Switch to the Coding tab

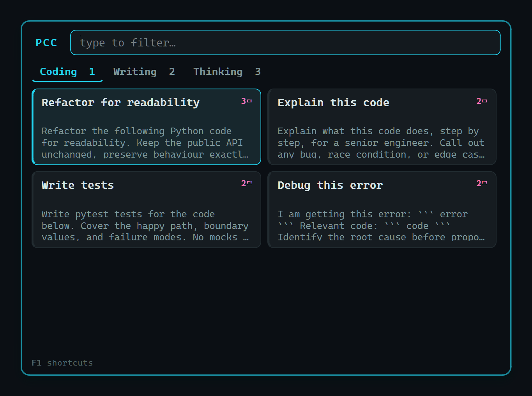coord(67,72)
